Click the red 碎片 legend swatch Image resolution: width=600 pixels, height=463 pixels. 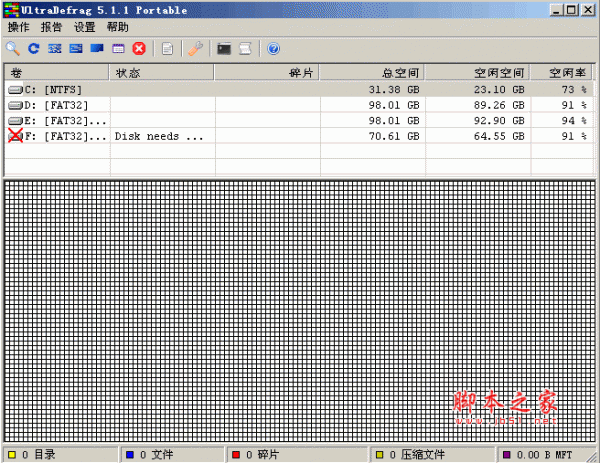point(236,455)
